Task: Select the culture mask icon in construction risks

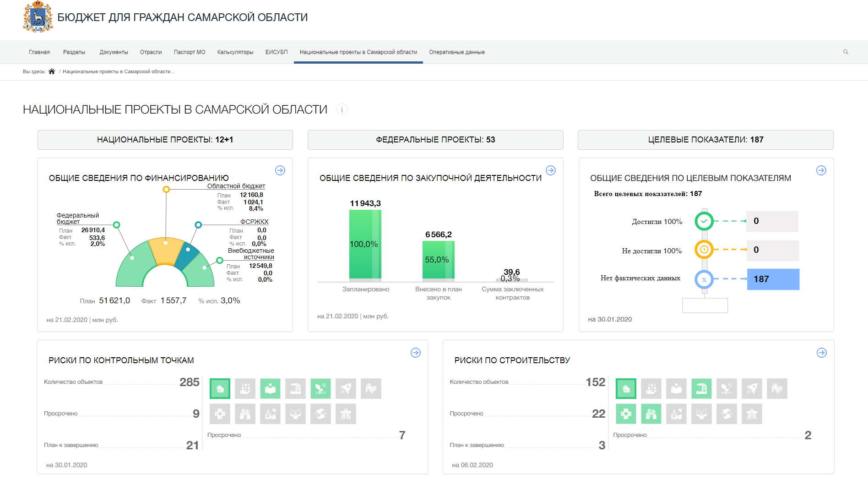Action: 626,389
